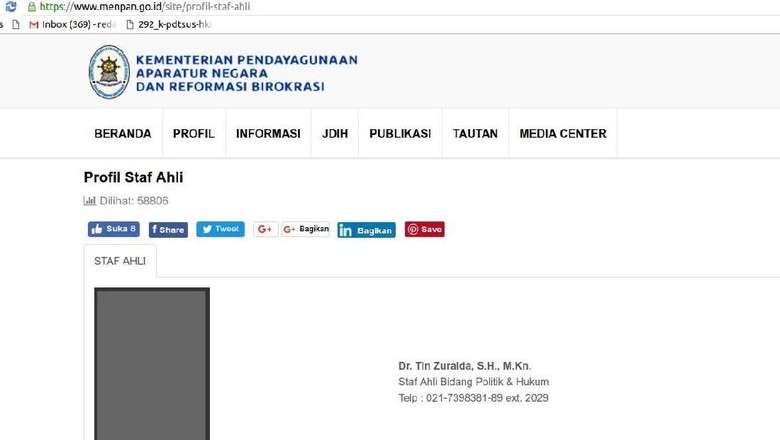This screenshot has height=440, width=780.
Task: Share on LinkedIn with Bagikan button
Action: pos(366,230)
